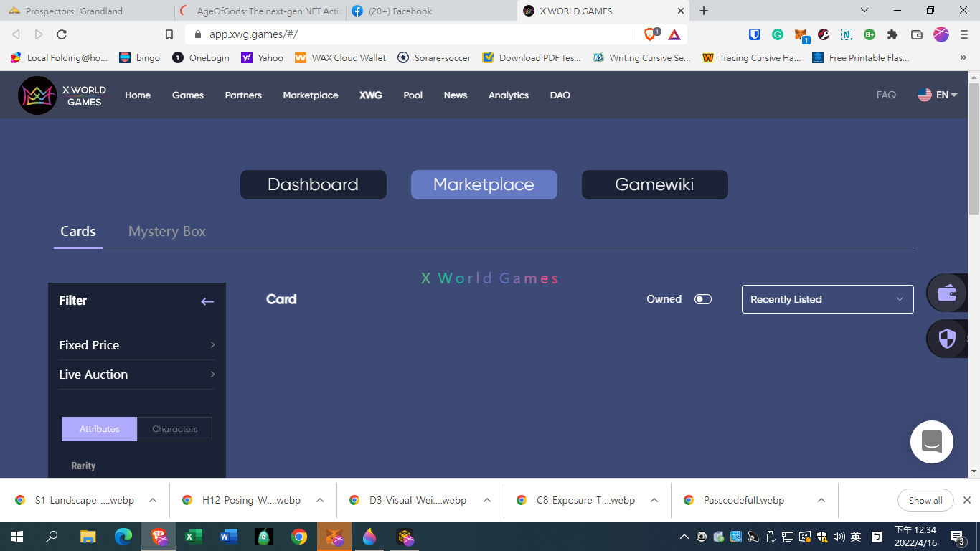This screenshot has height=551, width=980.
Task: Select the Attributes filter tab
Action: click(99, 429)
